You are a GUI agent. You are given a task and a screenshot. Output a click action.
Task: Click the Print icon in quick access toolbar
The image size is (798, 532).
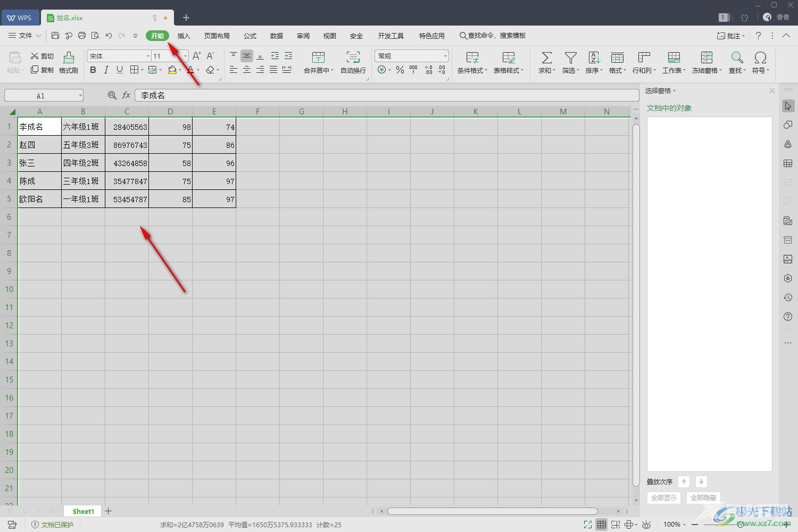[82, 36]
